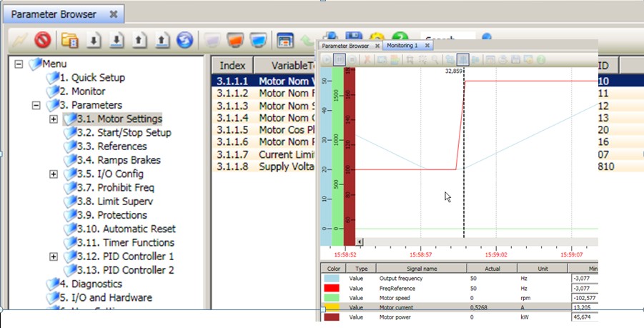Collapse the Menu root tree node
This screenshot has width=644, height=328.
19,64
